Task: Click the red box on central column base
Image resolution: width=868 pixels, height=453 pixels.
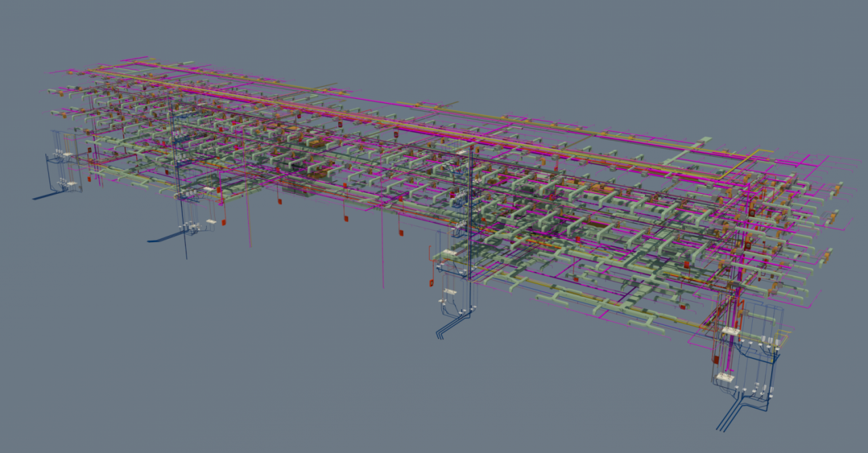Action: tap(431, 283)
